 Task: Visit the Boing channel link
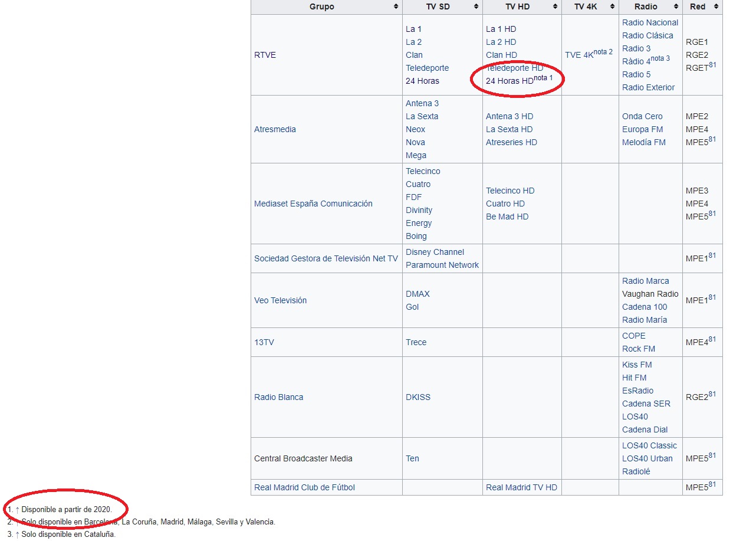[416, 236]
